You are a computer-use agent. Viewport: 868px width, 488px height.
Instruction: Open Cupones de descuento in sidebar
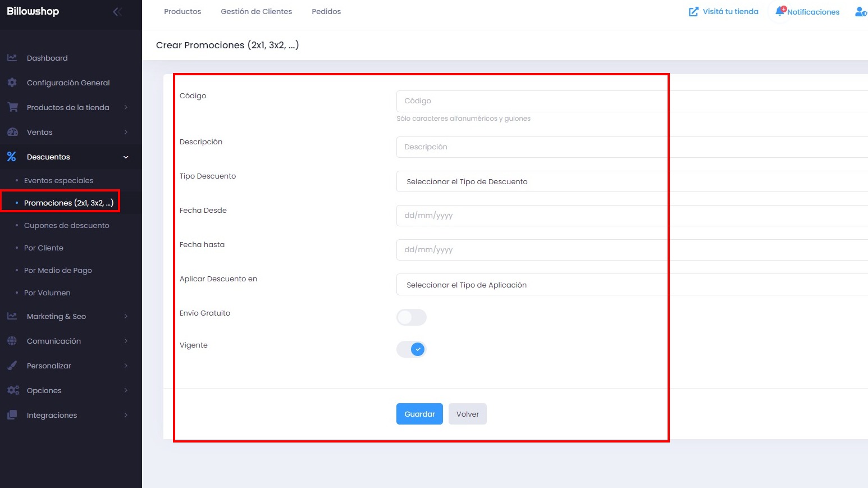(x=66, y=225)
